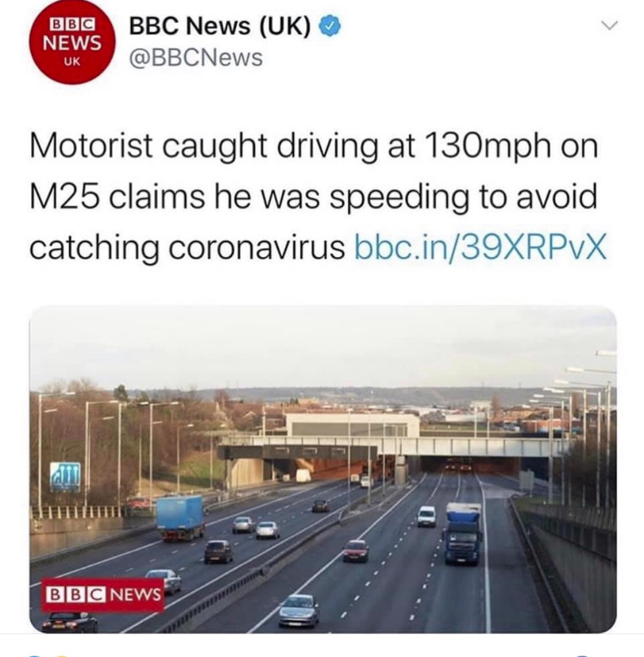
Task: Click the light blue lorry on left carriageway
Action: tap(181, 518)
